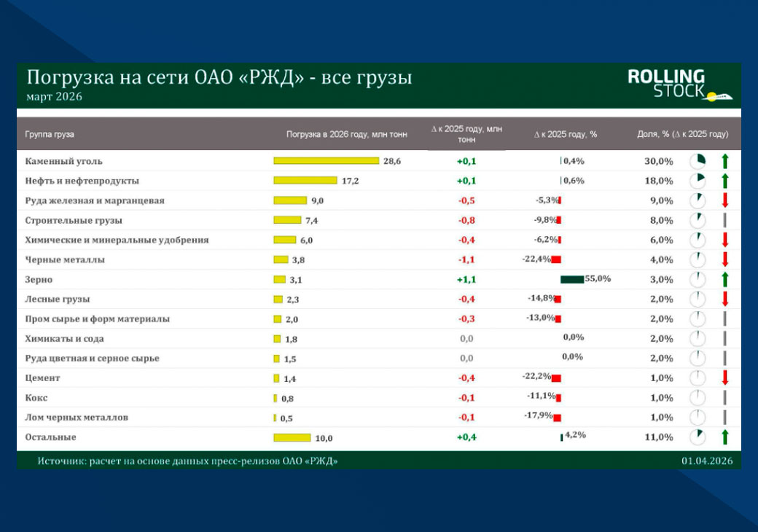Click dark green 55,0% bar for Зерно
The width and height of the screenshot is (758, 532).
coord(572,279)
